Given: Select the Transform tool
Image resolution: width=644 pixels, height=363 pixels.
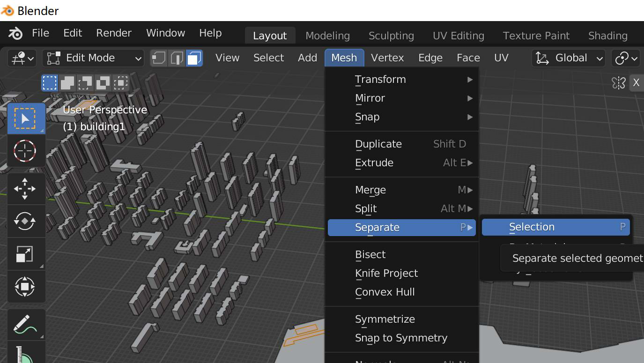Looking at the screenshot, I should pos(25,287).
